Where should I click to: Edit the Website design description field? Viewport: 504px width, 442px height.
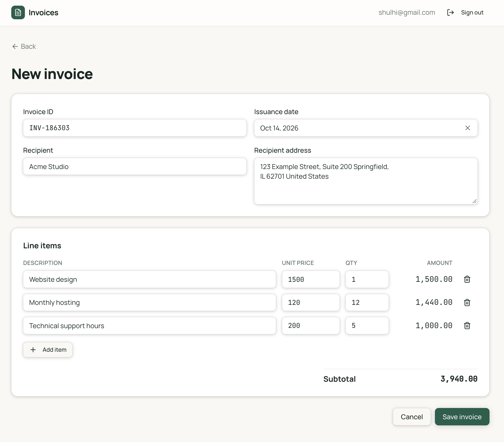tap(149, 279)
